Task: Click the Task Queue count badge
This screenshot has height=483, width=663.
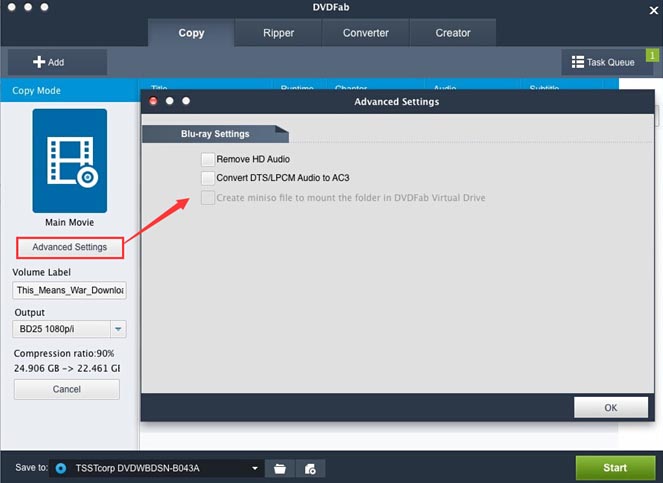Action: point(652,55)
